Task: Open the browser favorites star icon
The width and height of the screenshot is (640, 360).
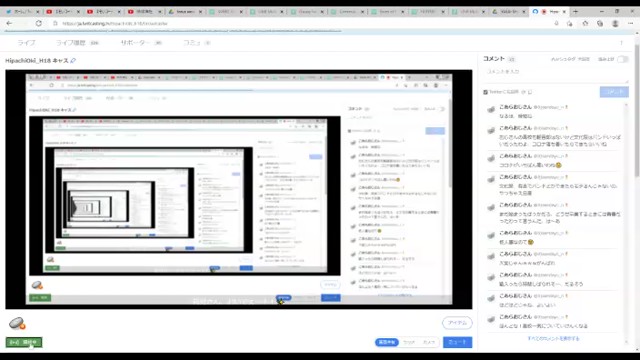Action: (570, 24)
